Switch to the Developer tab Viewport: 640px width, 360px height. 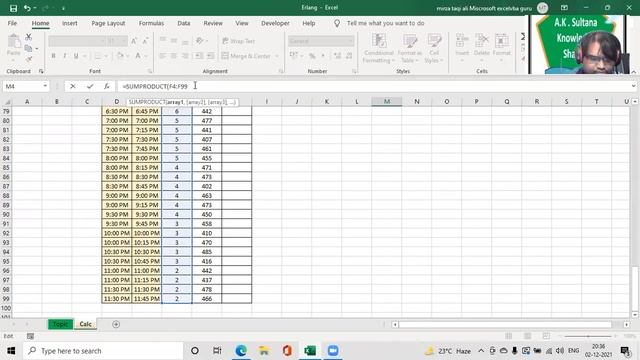pos(275,23)
